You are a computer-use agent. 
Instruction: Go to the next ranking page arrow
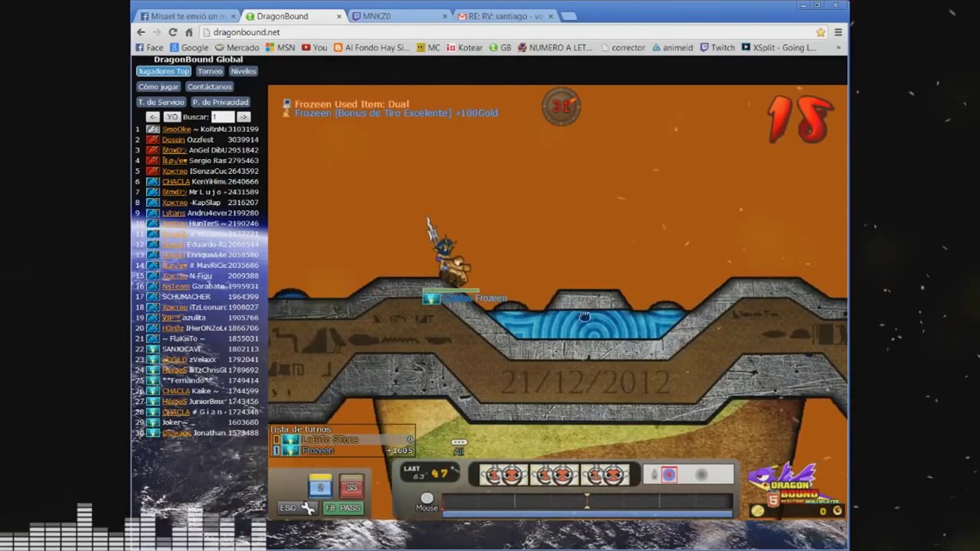point(243,117)
